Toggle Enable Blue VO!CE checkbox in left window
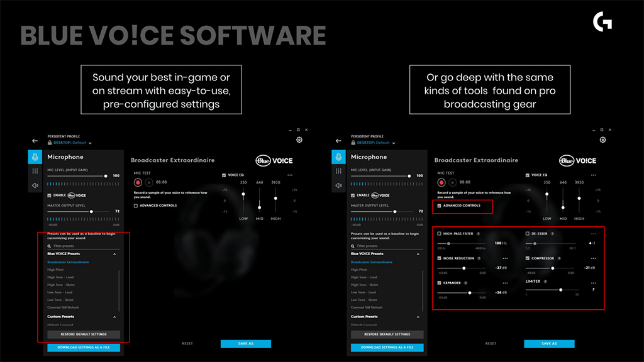Image resolution: width=644 pixels, height=362 pixels. 49,195
